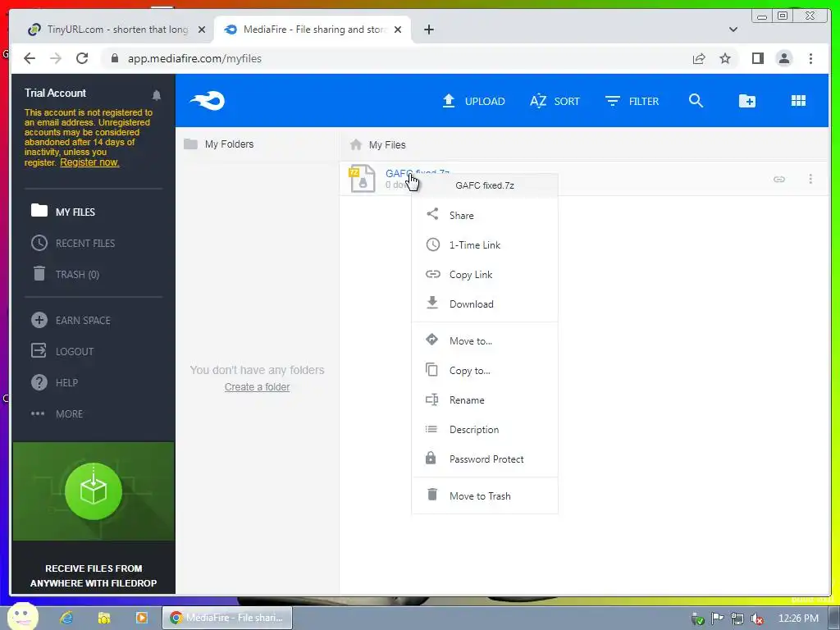
Task: Click Logout in sidebar
Action: tap(62, 351)
